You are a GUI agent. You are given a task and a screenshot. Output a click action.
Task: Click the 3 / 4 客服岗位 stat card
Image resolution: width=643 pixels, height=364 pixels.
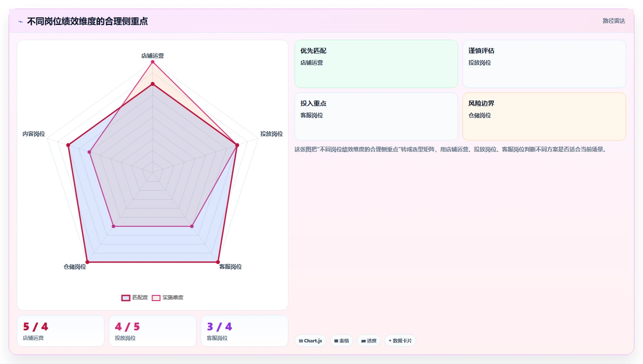[244, 331]
